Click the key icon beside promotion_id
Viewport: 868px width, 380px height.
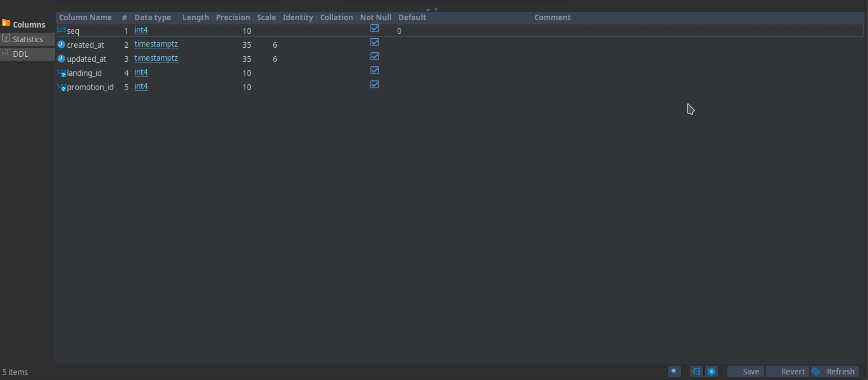pos(62,87)
